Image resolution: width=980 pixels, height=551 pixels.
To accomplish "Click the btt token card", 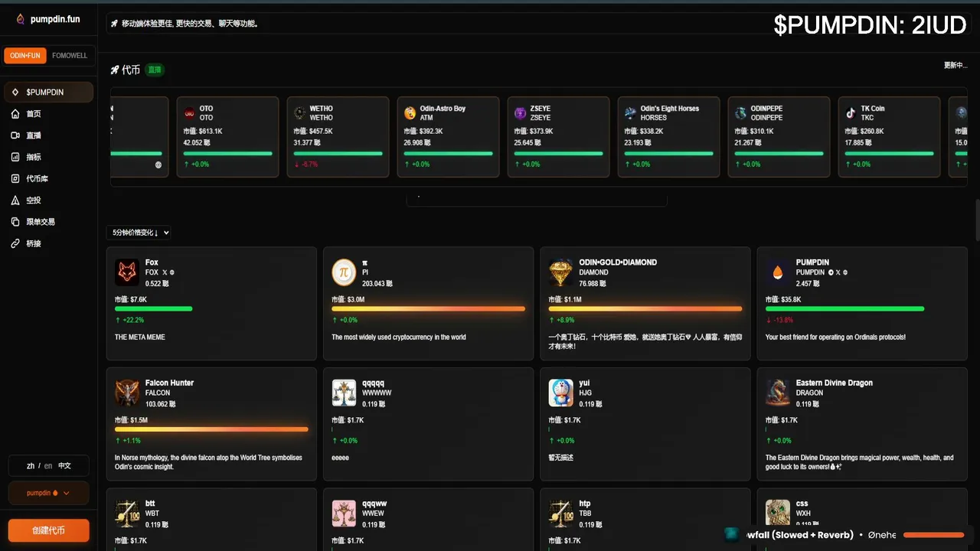I will click(x=211, y=520).
